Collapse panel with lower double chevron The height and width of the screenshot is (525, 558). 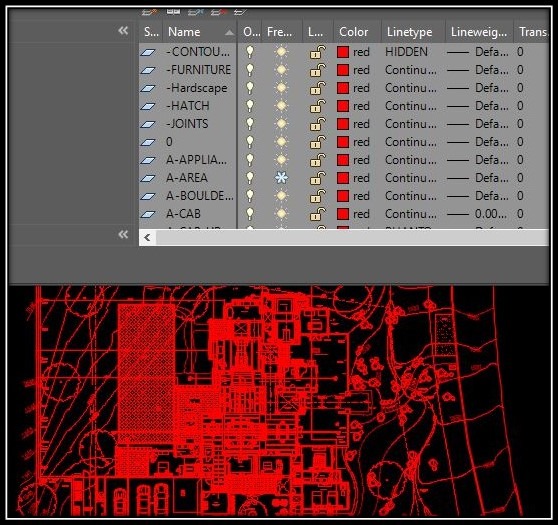(x=123, y=234)
